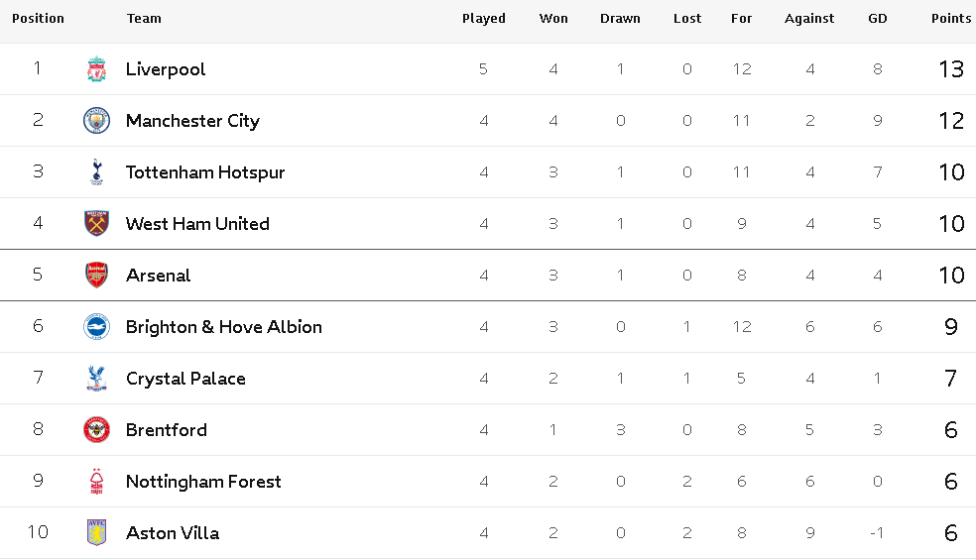Click the Points column header
976x560 pixels.
[951, 19]
